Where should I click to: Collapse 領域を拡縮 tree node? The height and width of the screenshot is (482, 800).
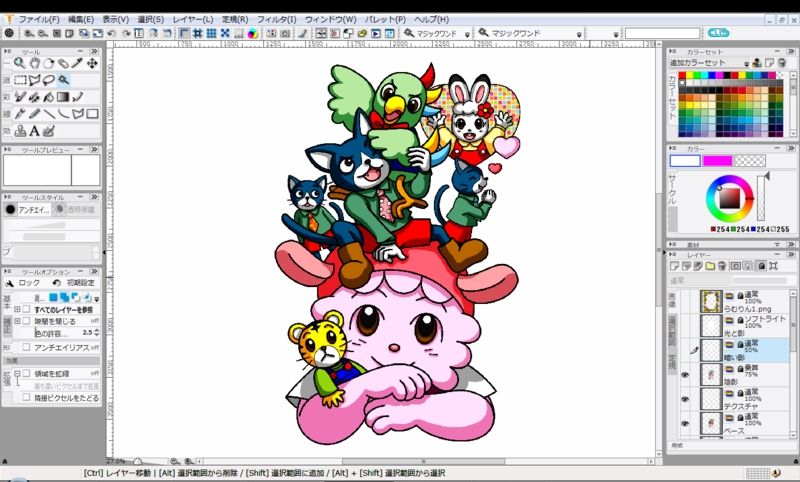pos(17,373)
